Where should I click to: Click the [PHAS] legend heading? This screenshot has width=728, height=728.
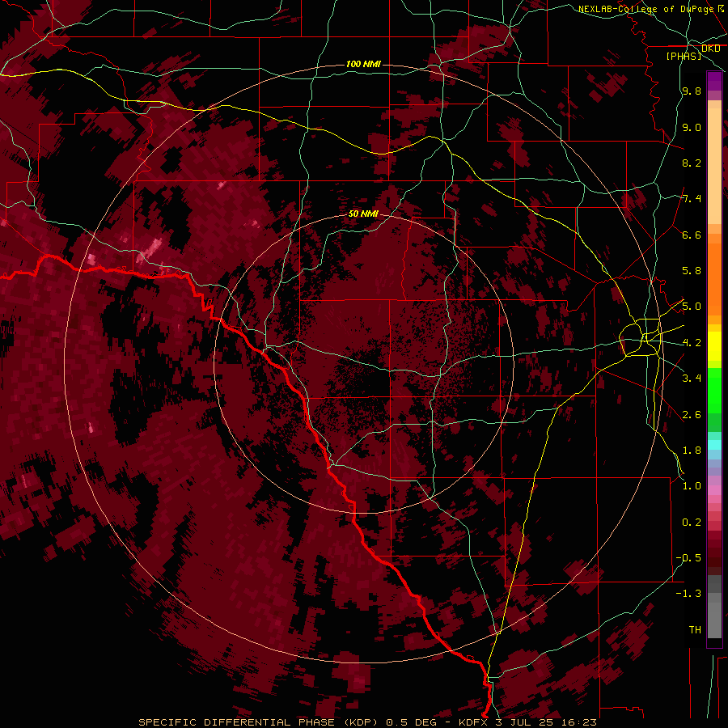point(684,56)
